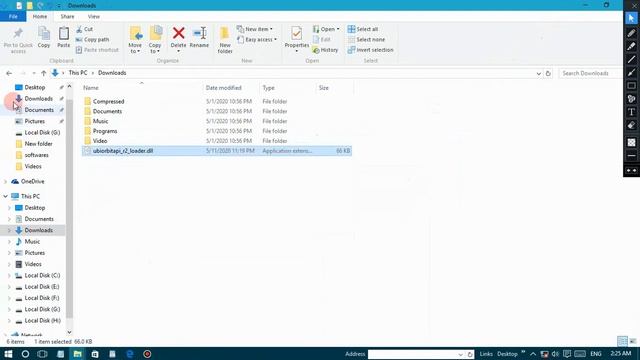Click Select all
This screenshot has height=360, width=640.
363,29
